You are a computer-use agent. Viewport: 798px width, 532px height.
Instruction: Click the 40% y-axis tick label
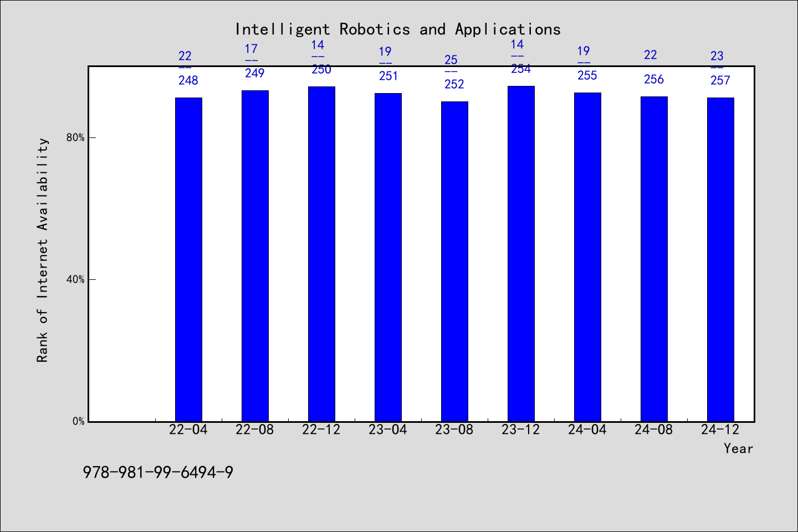point(75,279)
